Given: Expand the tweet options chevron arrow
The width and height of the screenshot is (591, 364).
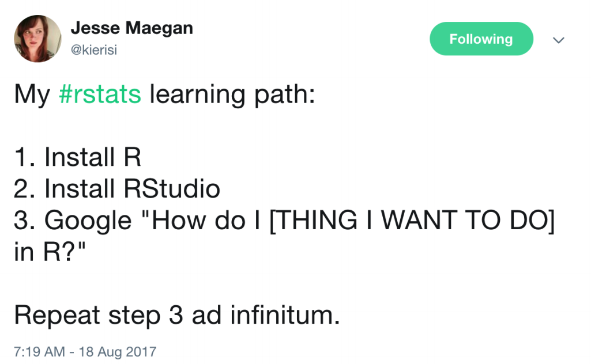Looking at the screenshot, I should (558, 40).
